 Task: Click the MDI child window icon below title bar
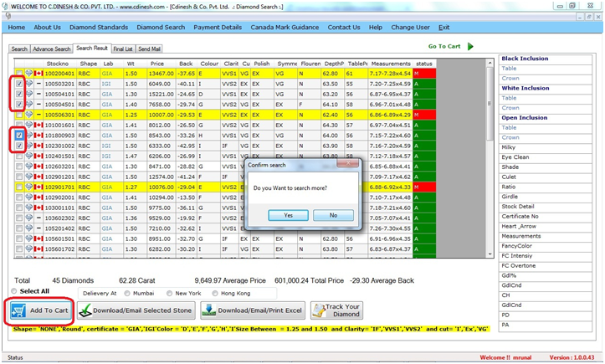point(8,16)
